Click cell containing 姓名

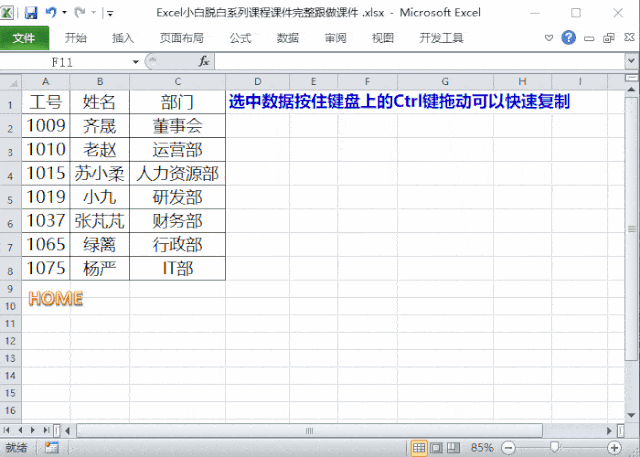(100, 102)
